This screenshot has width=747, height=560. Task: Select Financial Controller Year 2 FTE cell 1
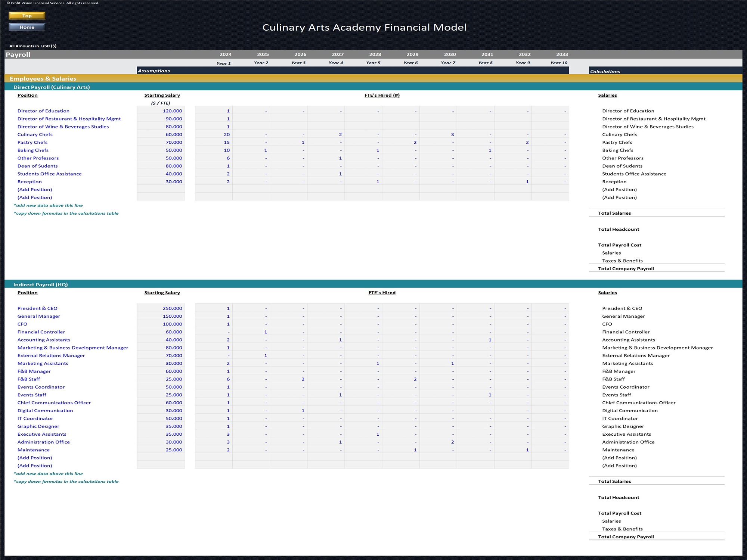[251, 332]
